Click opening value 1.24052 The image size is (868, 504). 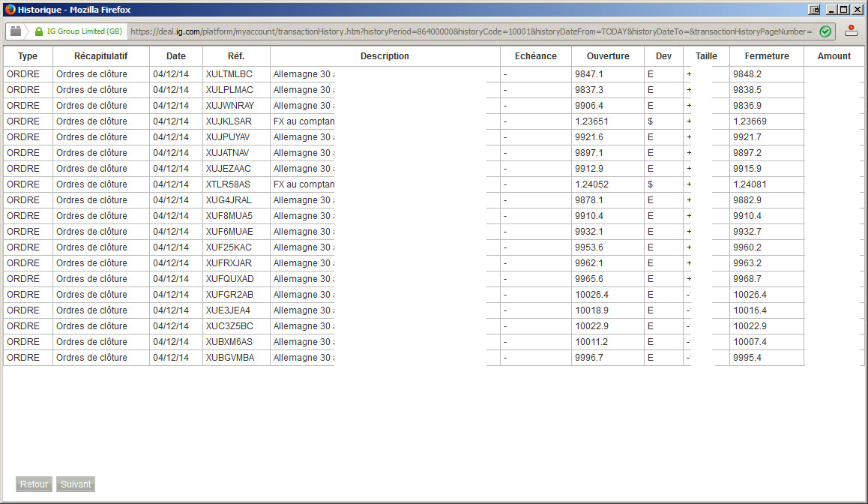(x=591, y=184)
